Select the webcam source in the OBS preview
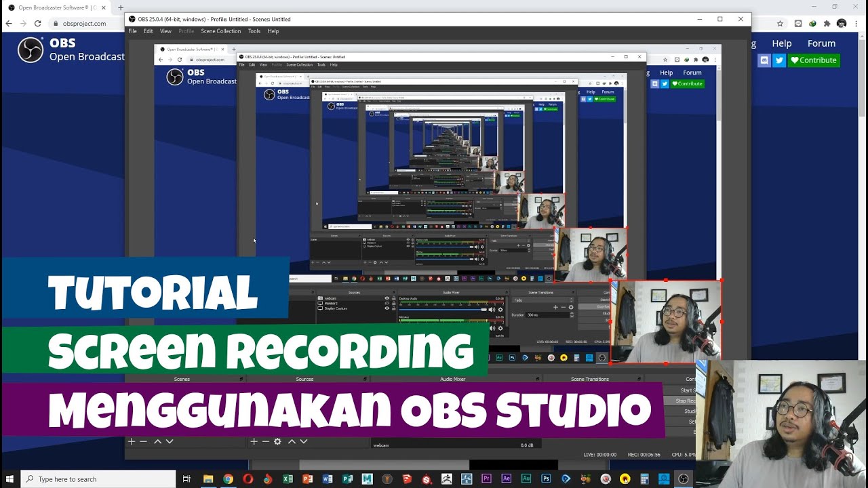This screenshot has width=868, height=488. coord(665,321)
